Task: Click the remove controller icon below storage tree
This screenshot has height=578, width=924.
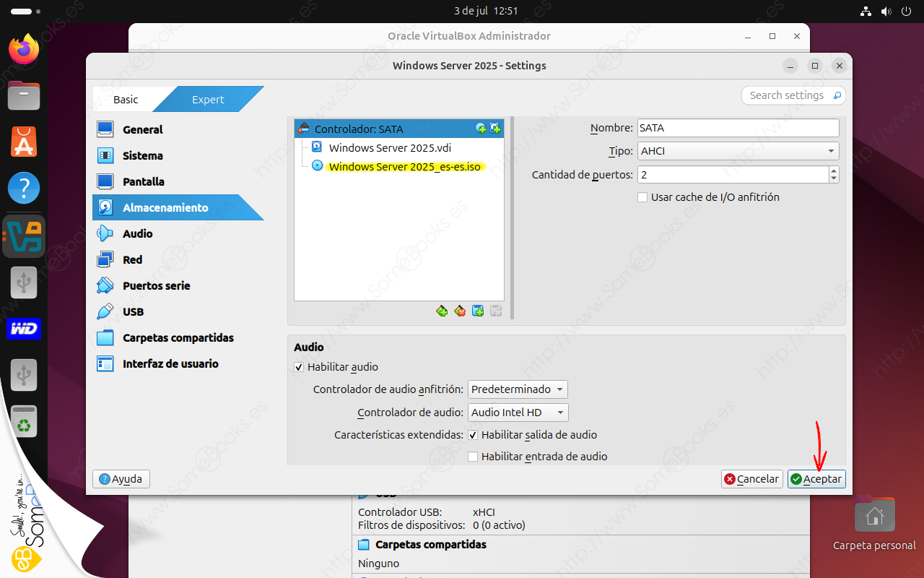Action: [x=460, y=311]
